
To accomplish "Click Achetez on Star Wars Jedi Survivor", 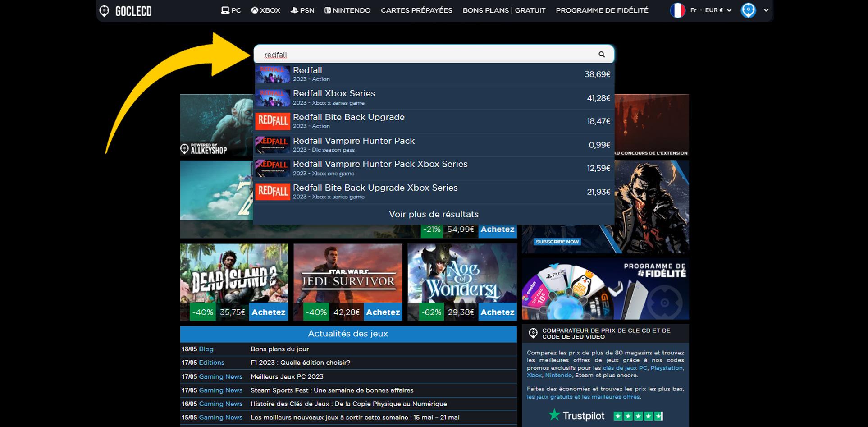I will point(383,312).
